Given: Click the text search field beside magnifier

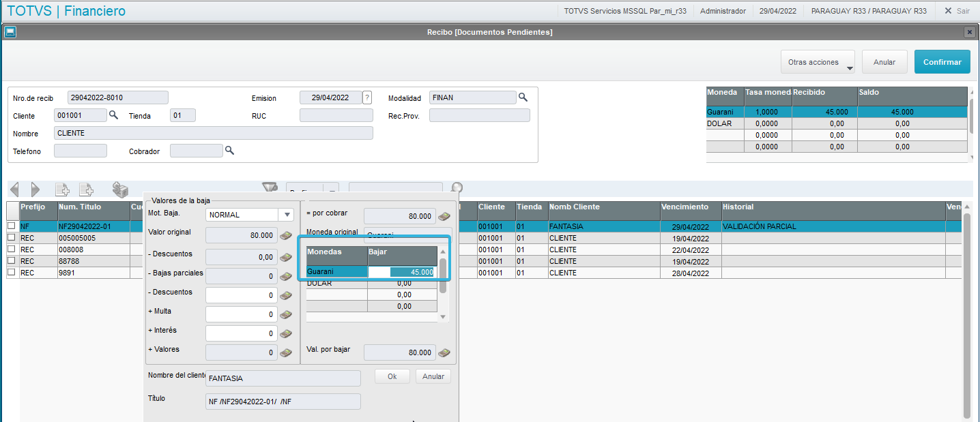Looking at the screenshot, I should 396,188.
